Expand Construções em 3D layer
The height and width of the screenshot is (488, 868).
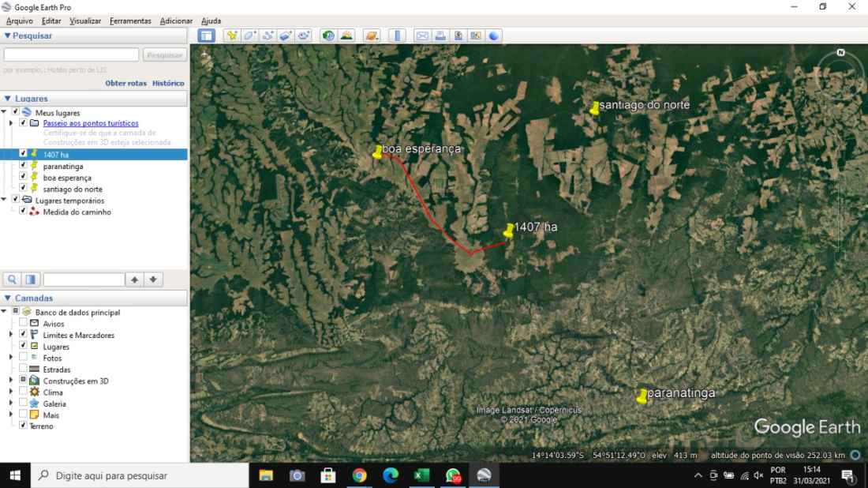pos(11,380)
